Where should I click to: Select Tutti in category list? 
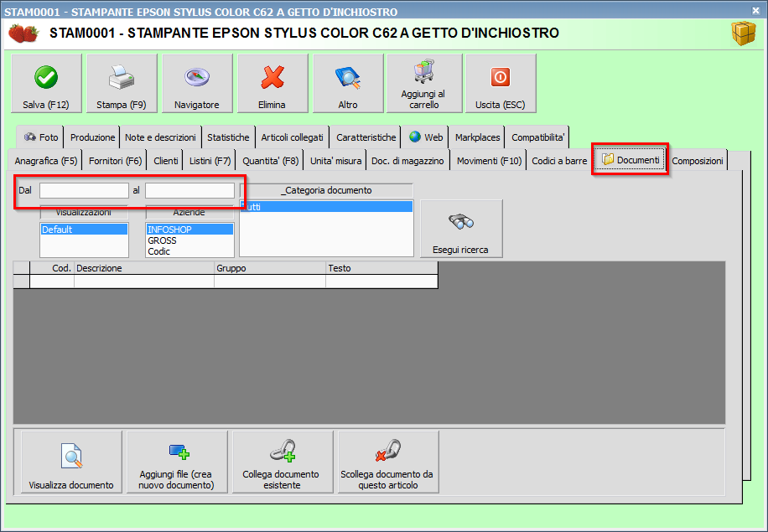coord(326,207)
